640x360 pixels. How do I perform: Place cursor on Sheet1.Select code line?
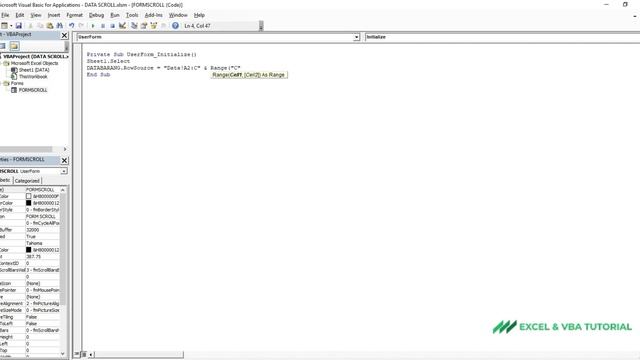[x=108, y=61]
